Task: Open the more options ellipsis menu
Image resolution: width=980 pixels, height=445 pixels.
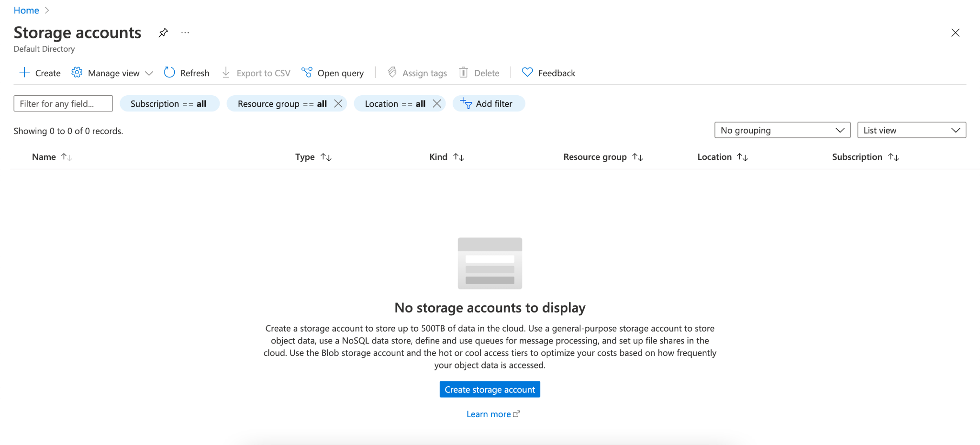Action: tap(185, 33)
